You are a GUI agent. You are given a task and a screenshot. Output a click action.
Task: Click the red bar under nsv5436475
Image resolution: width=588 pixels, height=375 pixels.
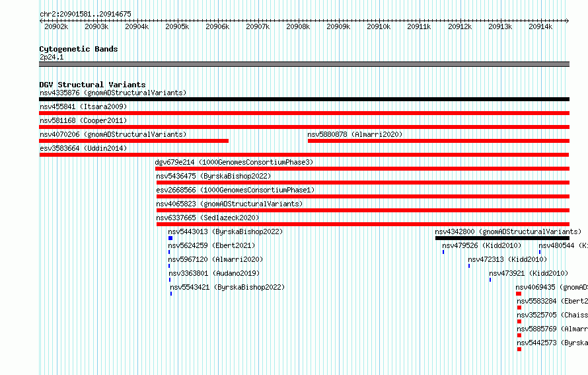coord(363,183)
